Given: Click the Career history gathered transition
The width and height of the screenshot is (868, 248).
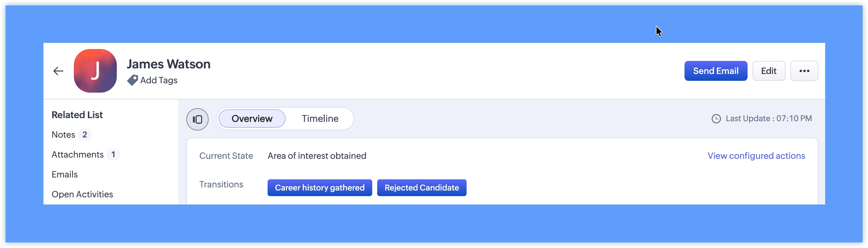Looking at the screenshot, I should [x=319, y=188].
